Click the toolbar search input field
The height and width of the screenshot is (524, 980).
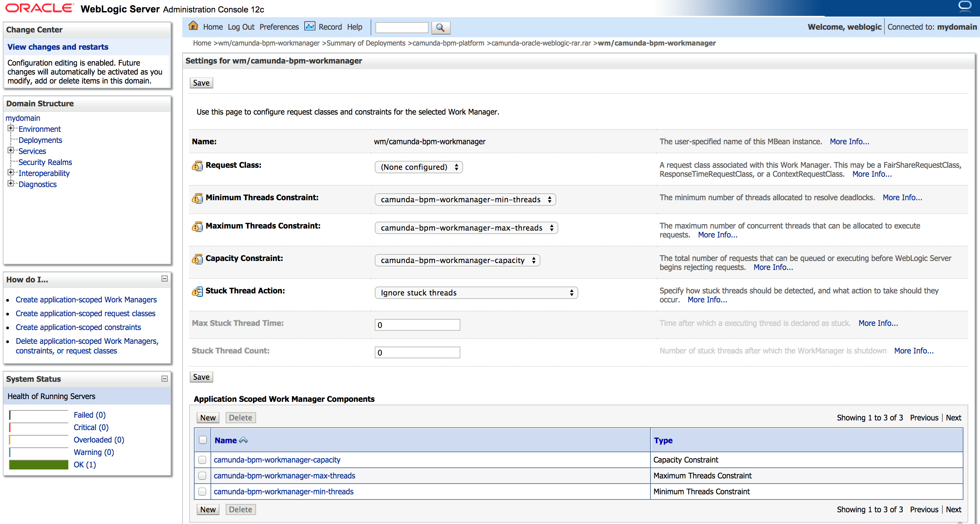coord(402,27)
